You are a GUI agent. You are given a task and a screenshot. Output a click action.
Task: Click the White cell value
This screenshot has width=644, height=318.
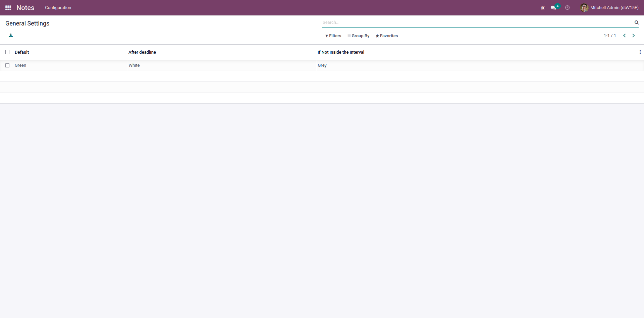(x=134, y=65)
